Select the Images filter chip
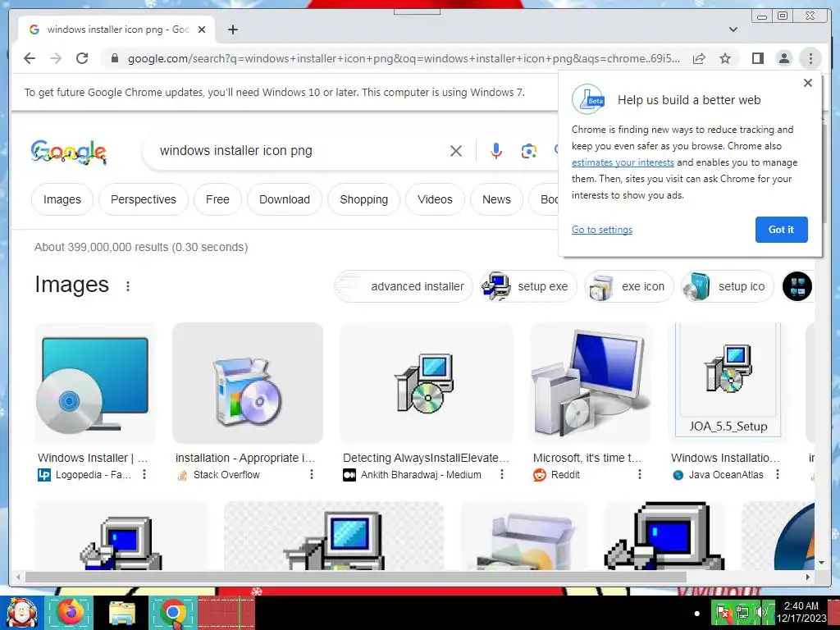 click(62, 199)
